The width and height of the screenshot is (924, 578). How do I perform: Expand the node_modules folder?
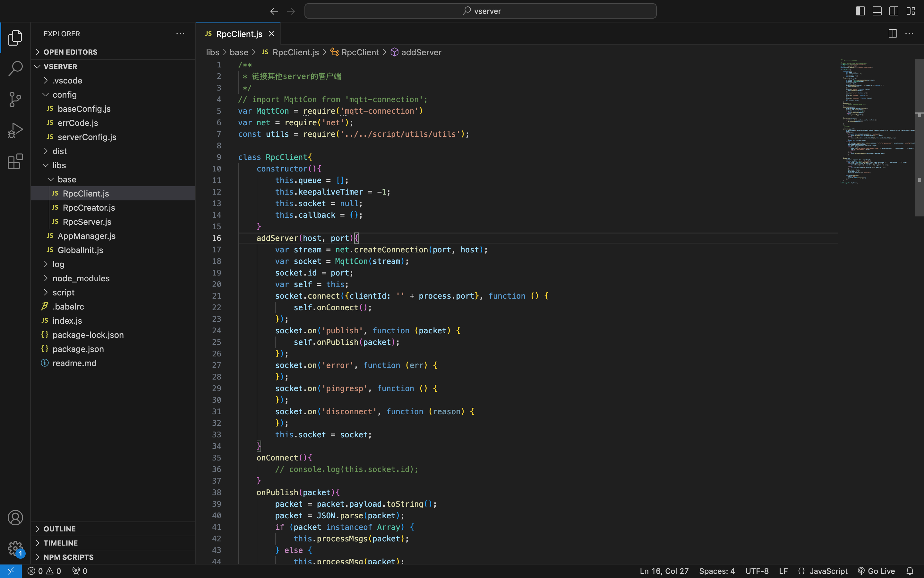[113, 278]
